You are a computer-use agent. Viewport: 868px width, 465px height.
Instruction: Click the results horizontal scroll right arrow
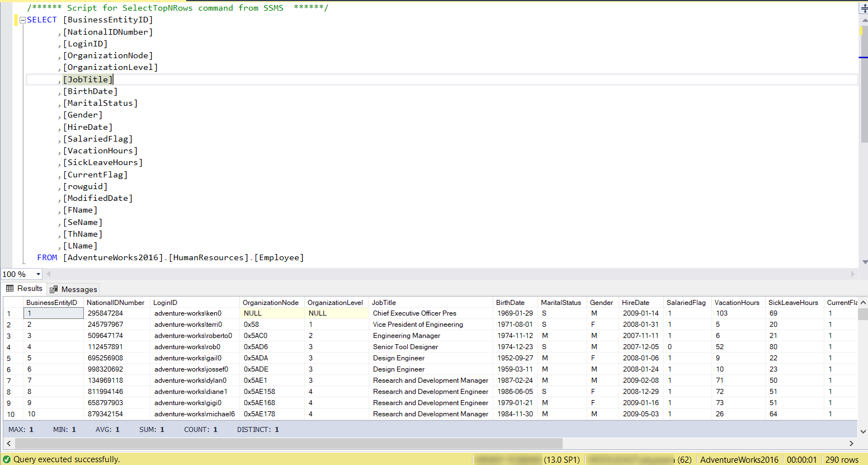click(851, 443)
